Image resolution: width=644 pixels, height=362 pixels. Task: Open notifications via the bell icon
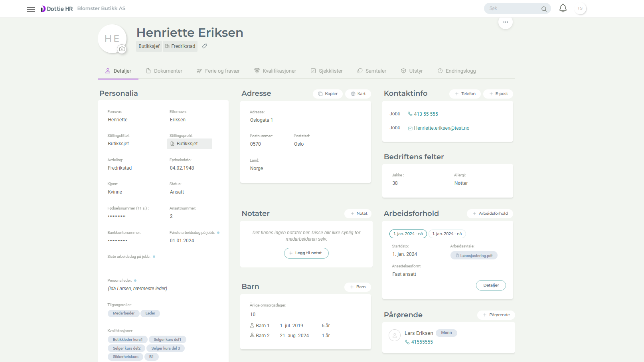[563, 8]
